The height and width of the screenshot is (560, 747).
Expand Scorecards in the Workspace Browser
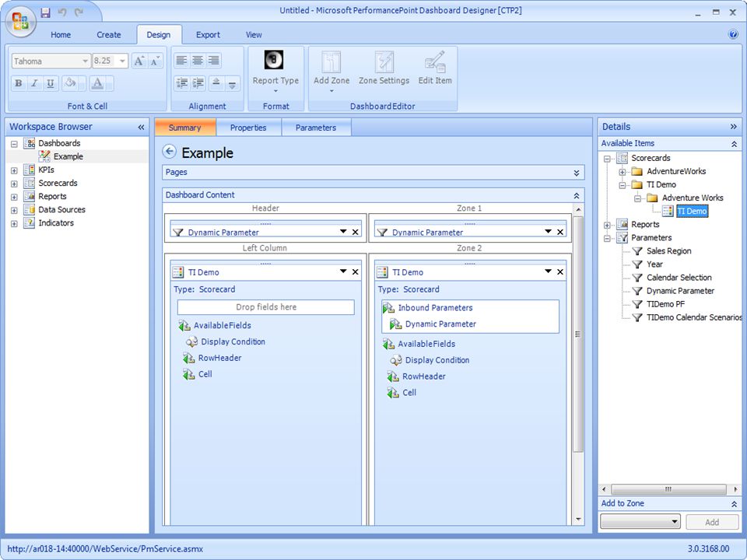(14, 184)
